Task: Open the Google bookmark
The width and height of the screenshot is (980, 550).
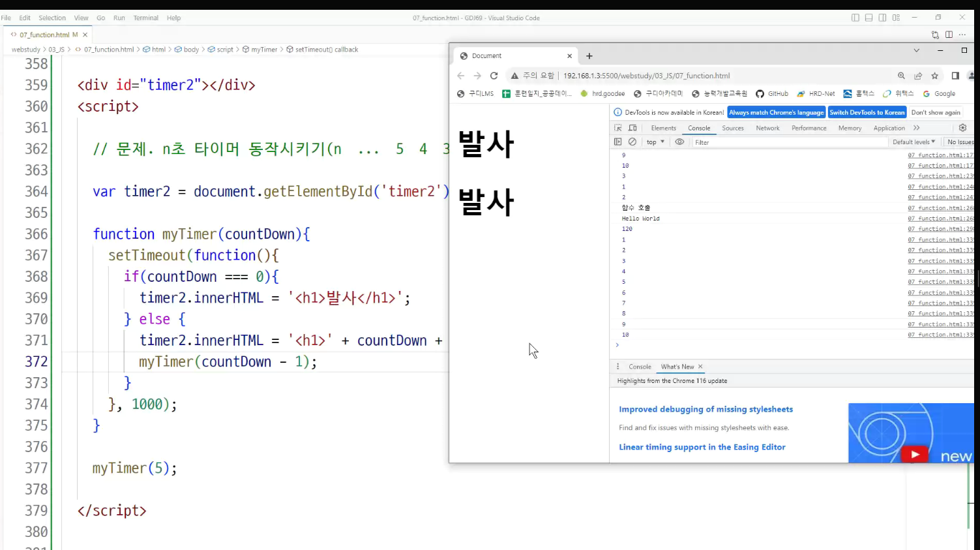Action: click(x=939, y=94)
